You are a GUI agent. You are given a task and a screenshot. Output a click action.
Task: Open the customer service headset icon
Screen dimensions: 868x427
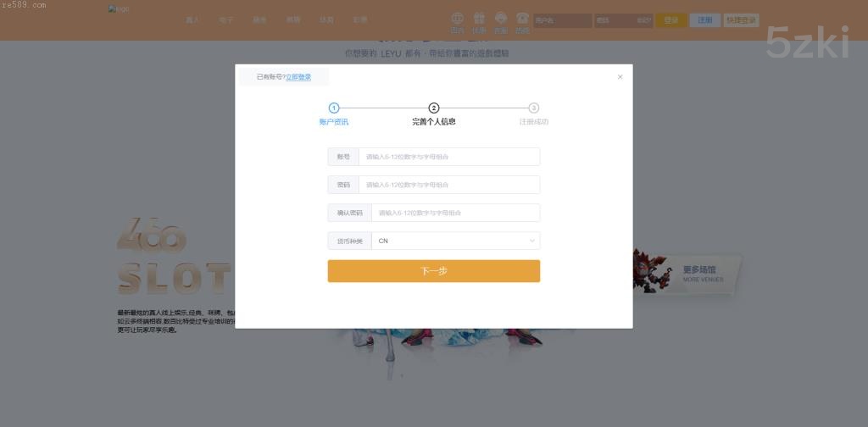click(x=501, y=18)
